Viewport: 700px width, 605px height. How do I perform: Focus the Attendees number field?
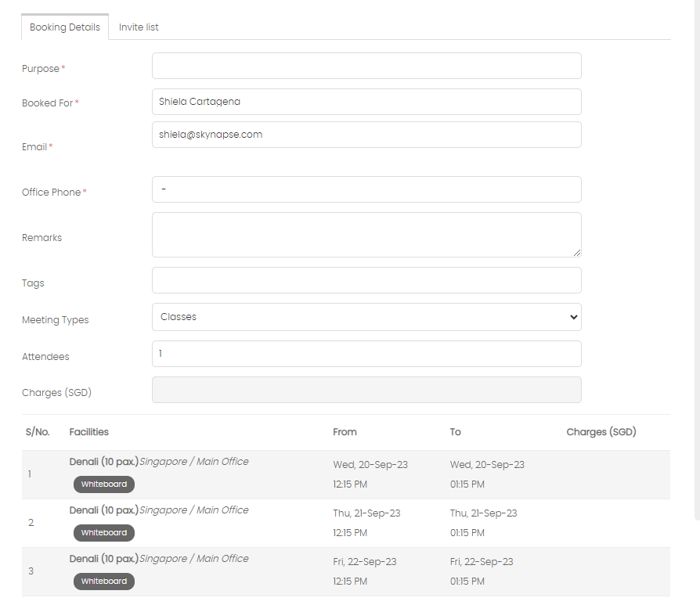(x=366, y=355)
